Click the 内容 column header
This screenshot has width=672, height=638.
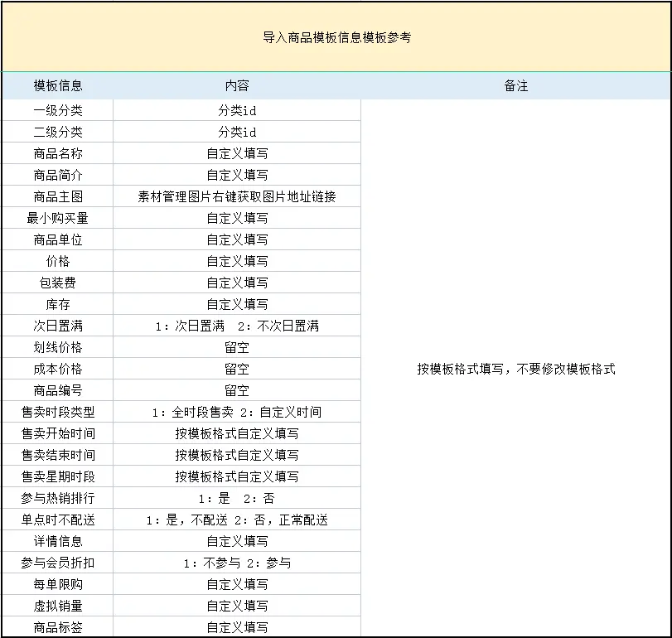click(237, 85)
